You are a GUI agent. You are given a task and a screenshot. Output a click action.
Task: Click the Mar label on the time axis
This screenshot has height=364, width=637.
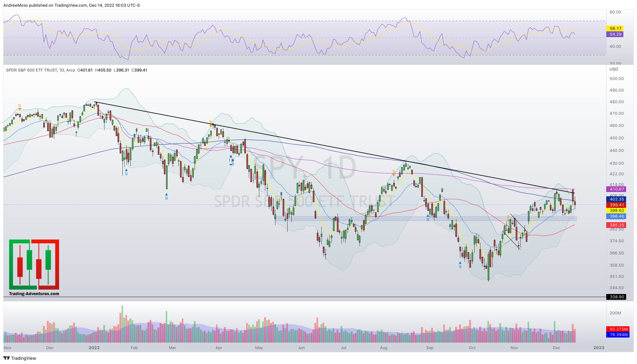click(x=172, y=348)
